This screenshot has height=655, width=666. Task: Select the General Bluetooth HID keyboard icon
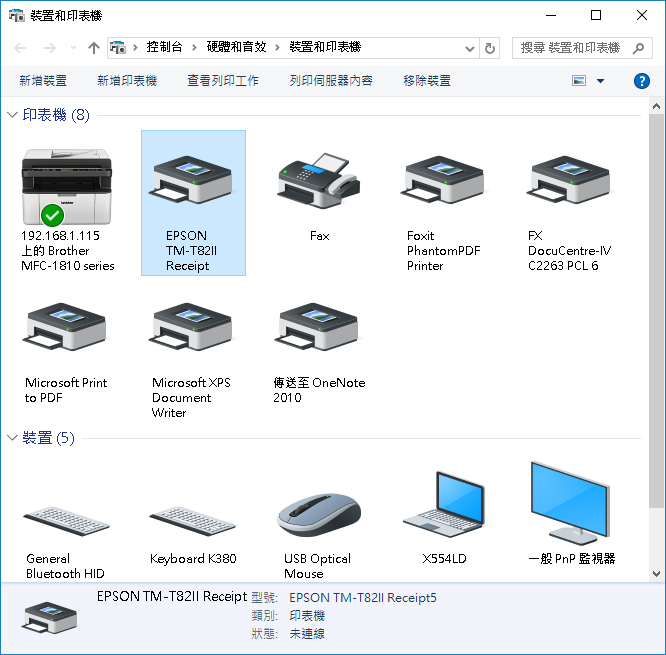pyautogui.click(x=67, y=521)
